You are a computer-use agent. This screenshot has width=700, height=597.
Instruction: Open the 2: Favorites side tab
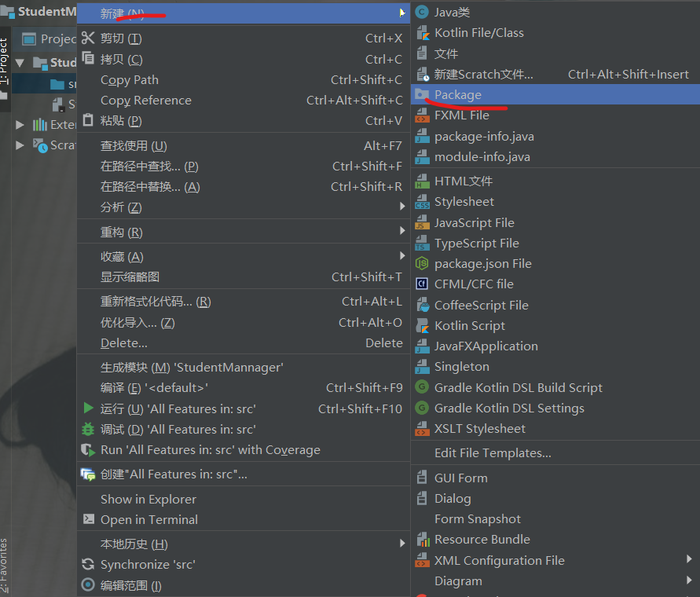(x=4, y=566)
